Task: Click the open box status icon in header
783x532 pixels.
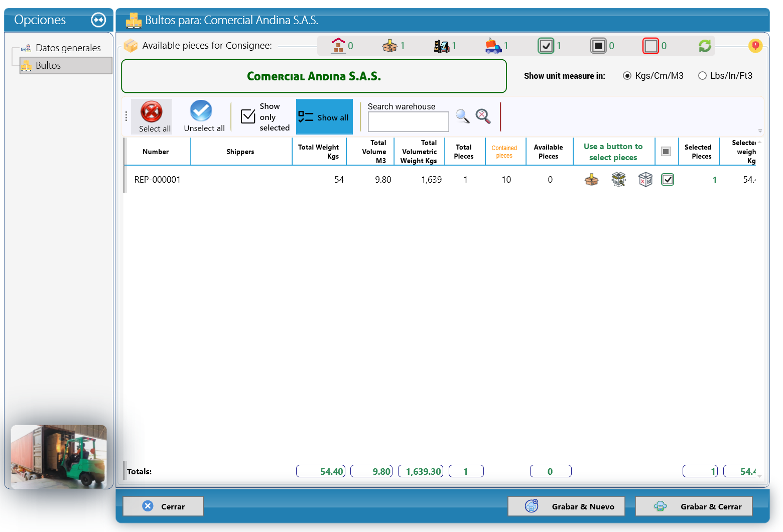Action: (389, 46)
